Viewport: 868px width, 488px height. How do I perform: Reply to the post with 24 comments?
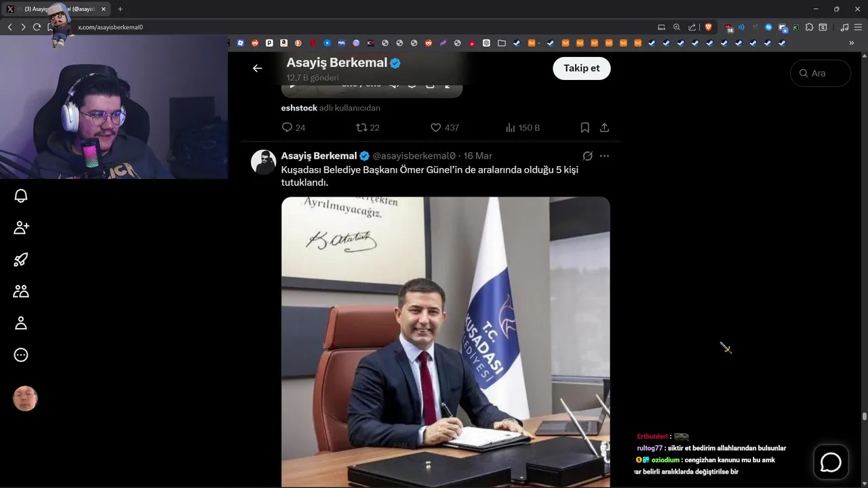tap(294, 127)
